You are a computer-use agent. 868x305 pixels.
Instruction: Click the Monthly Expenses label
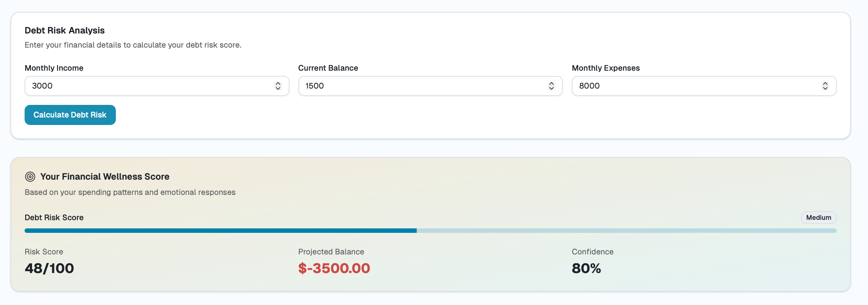pos(606,68)
